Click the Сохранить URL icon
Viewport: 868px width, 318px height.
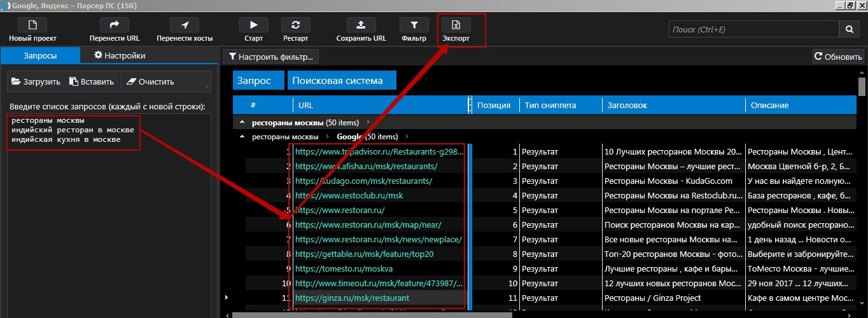pyautogui.click(x=361, y=25)
